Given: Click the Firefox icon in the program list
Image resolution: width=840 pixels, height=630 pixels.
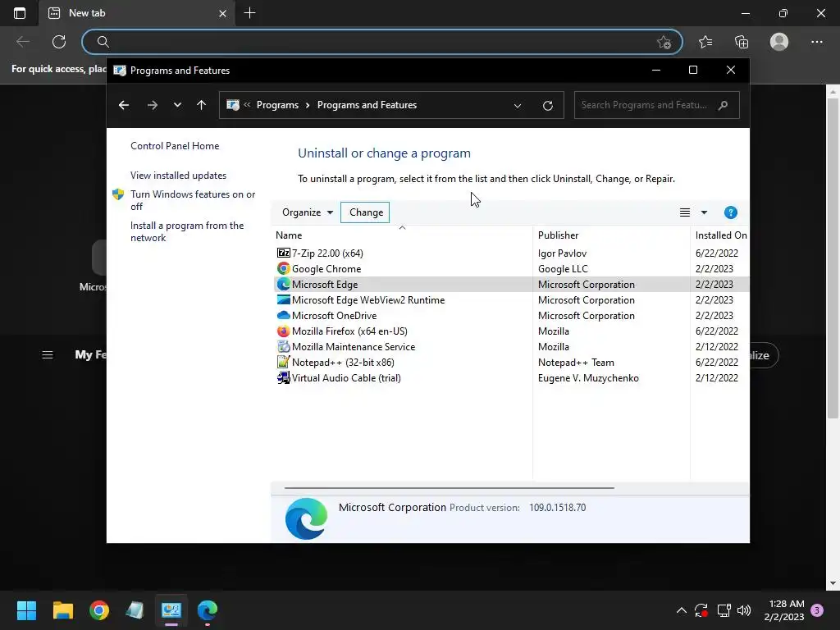Looking at the screenshot, I should click(x=283, y=331).
